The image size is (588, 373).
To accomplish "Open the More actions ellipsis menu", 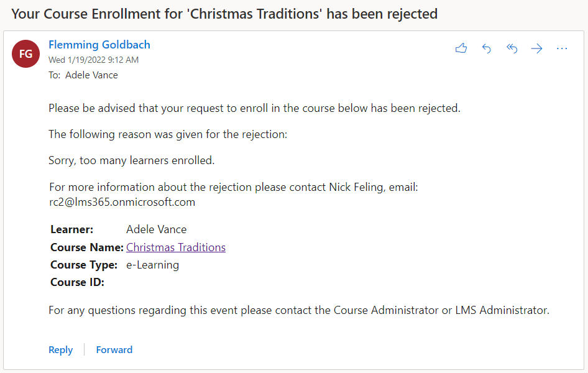I will click(562, 48).
